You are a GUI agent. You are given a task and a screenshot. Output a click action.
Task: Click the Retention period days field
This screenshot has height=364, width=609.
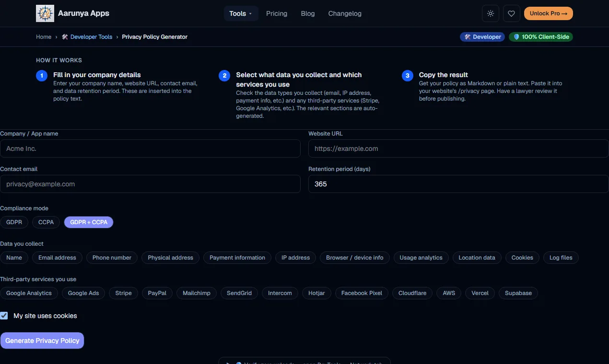tap(458, 184)
